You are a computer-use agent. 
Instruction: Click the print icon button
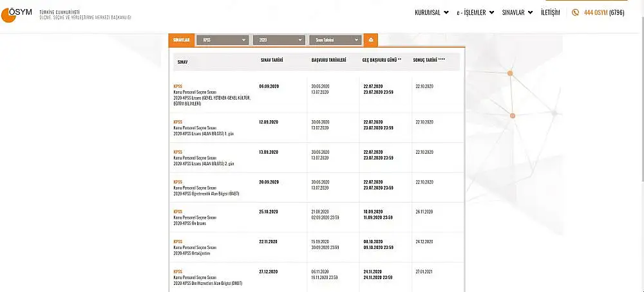(371, 40)
